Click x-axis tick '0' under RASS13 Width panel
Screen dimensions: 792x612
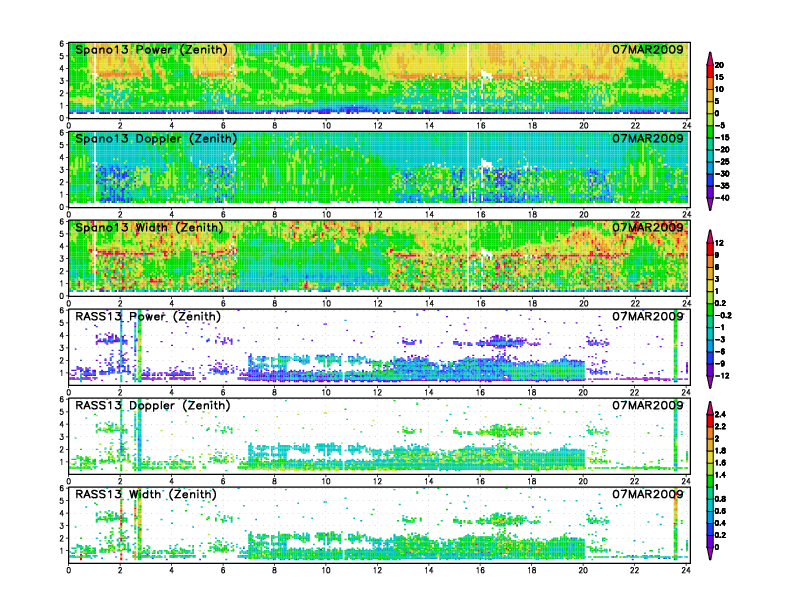coord(69,570)
